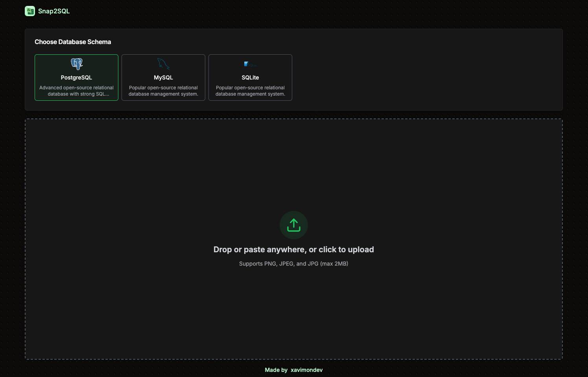Click the PostgreSQL card description text
Screen dimensions: 588x377
point(76,91)
